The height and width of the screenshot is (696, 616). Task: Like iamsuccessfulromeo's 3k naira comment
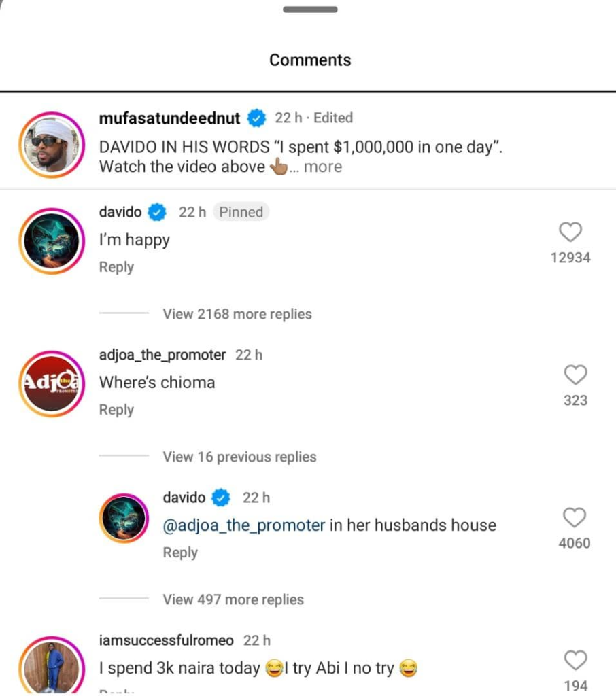(576, 660)
